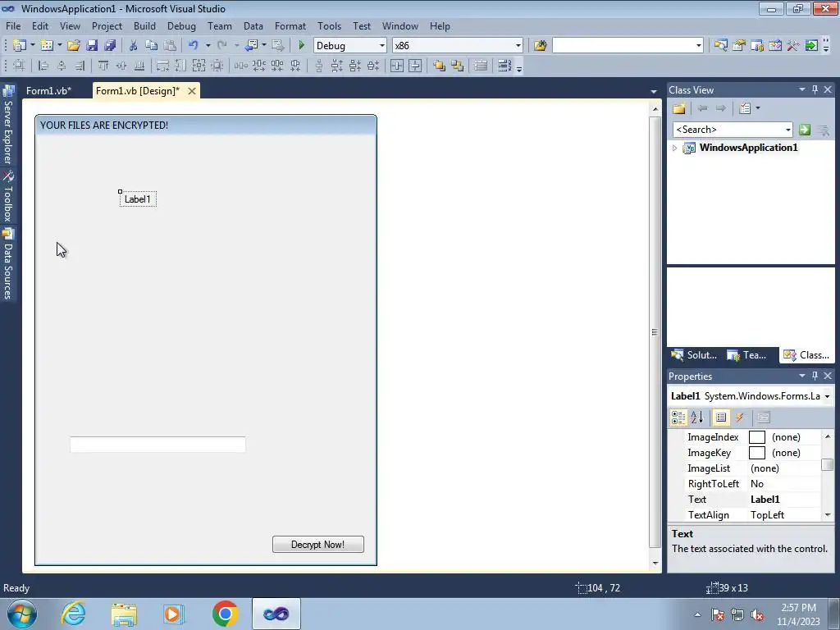Screen dimensions: 840x630
Task: Click the Align Lefts layout icon
Action: pos(43,66)
